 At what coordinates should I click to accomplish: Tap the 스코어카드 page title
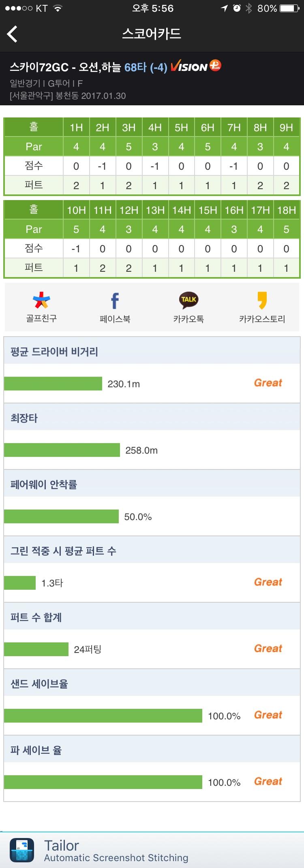tap(152, 34)
